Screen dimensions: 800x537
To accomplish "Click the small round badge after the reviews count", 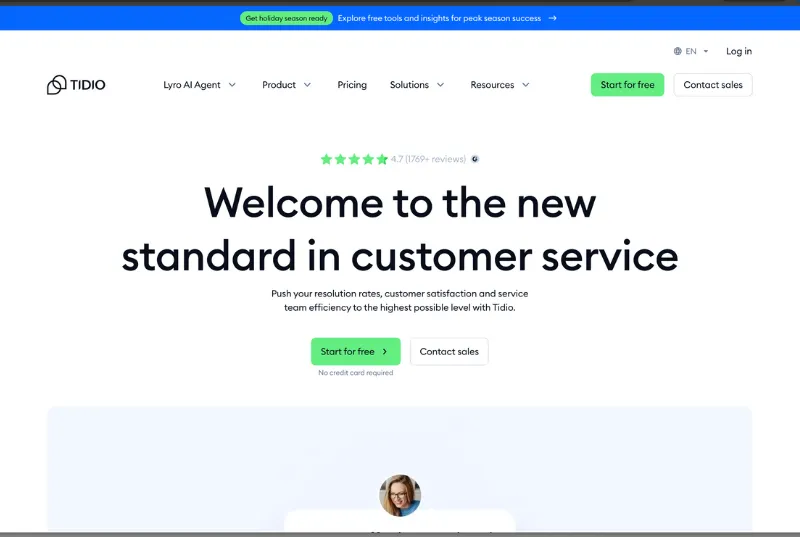I will click(x=475, y=159).
